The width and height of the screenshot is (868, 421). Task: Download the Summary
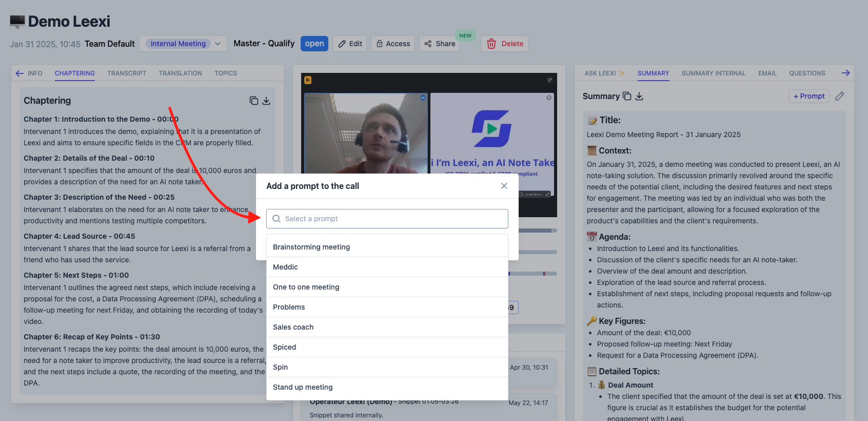(639, 96)
